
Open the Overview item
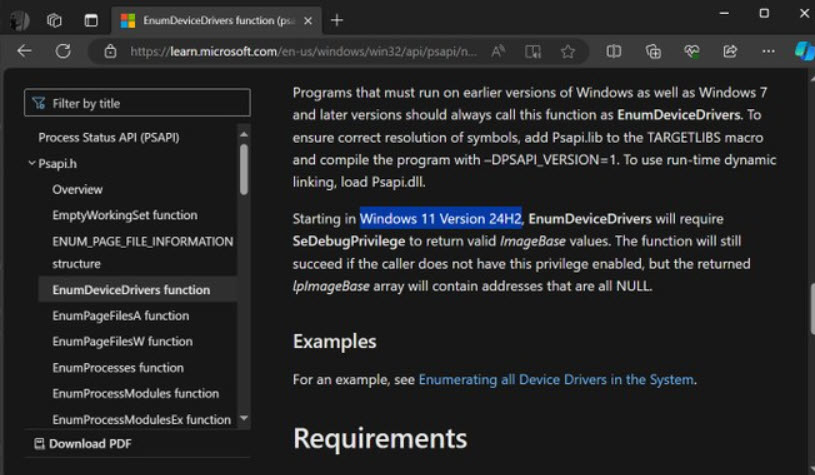pyautogui.click(x=77, y=189)
